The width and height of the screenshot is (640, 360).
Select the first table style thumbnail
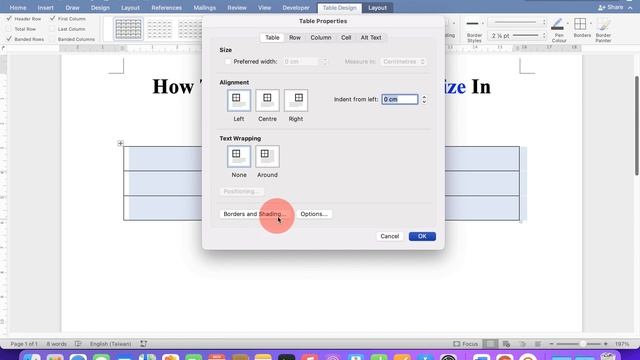point(128,29)
